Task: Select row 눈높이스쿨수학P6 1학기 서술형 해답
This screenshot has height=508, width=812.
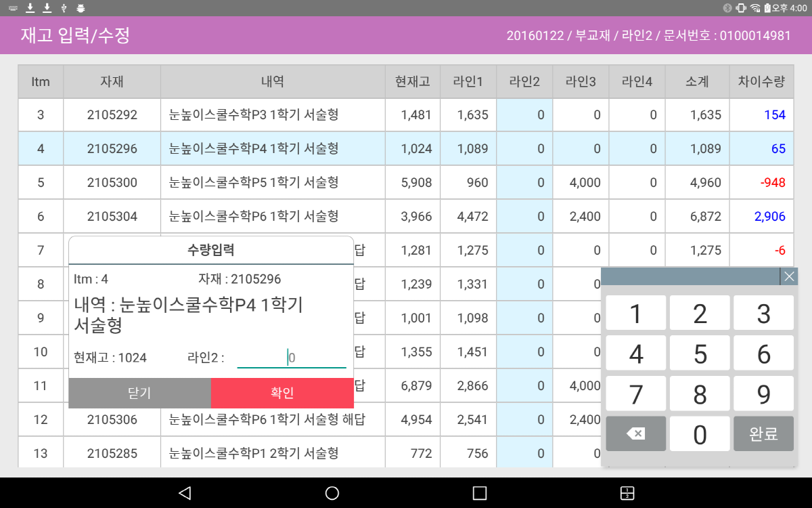Action: pyautogui.click(x=267, y=420)
